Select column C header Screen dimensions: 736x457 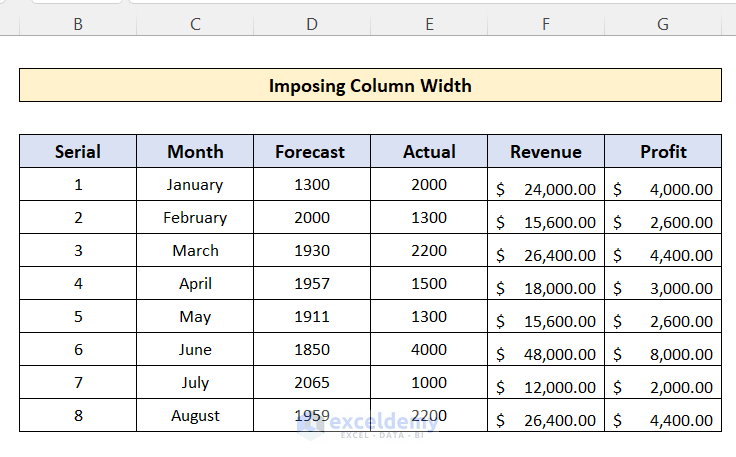click(x=195, y=24)
